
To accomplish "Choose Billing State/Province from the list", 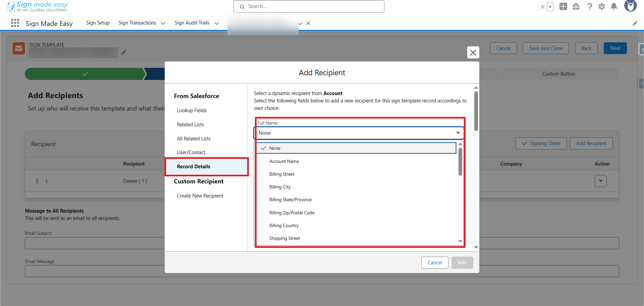I will [357, 200].
